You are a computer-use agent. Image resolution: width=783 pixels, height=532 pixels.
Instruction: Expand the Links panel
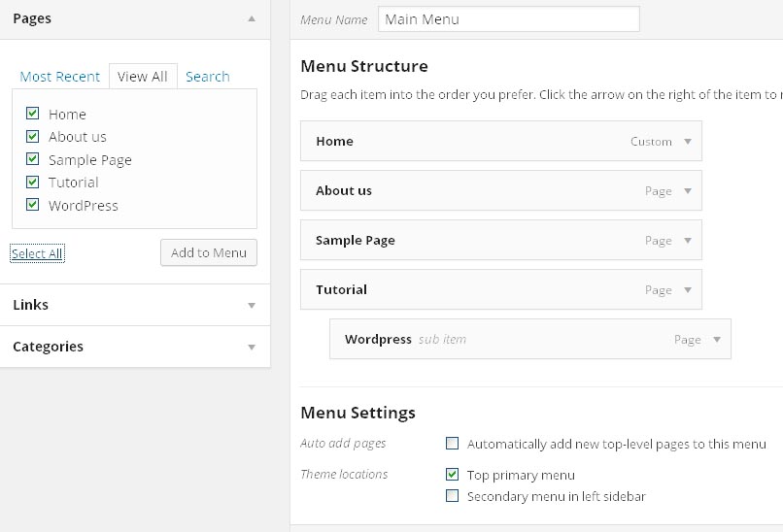pyautogui.click(x=252, y=305)
